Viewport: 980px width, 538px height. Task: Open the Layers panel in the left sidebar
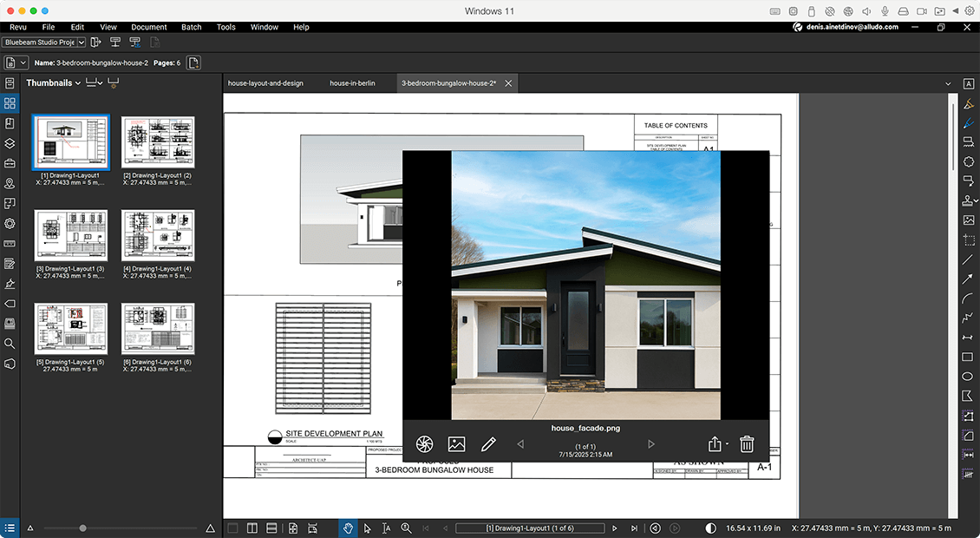pyautogui.click(x=10, y=142)
